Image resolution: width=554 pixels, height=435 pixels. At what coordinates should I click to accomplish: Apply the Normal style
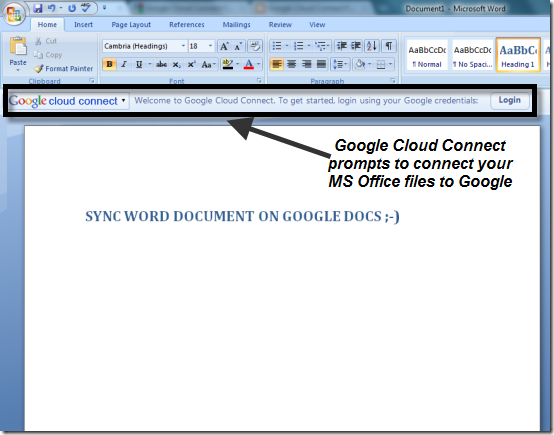(427, 55)
